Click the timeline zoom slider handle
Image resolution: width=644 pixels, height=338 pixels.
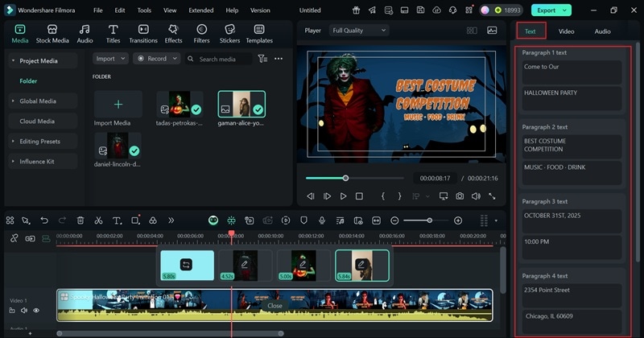tap(430, 221)
